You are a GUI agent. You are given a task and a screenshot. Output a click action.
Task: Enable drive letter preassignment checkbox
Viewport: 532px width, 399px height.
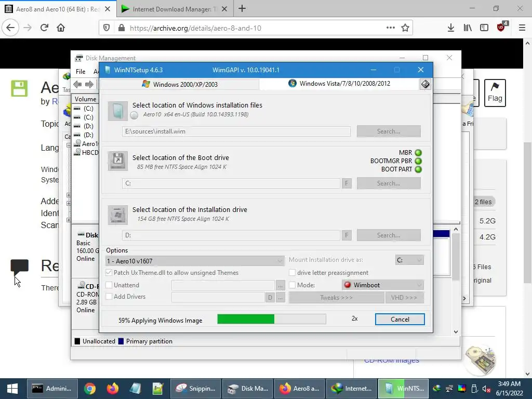coord(292,272)
